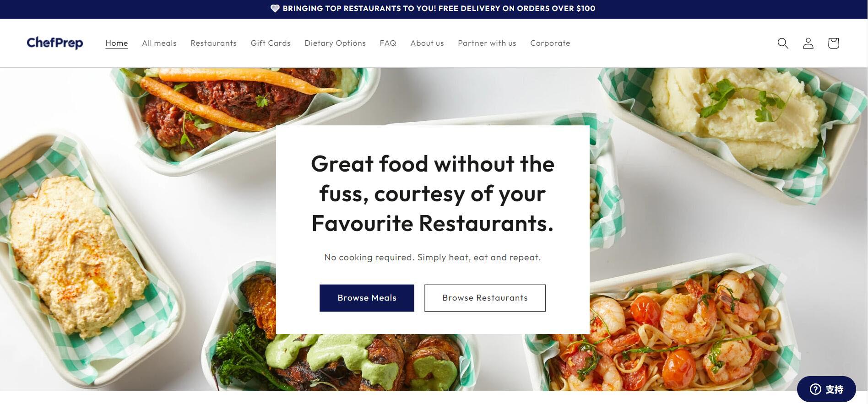Visit the FAQ page

[x=388, y=43]
